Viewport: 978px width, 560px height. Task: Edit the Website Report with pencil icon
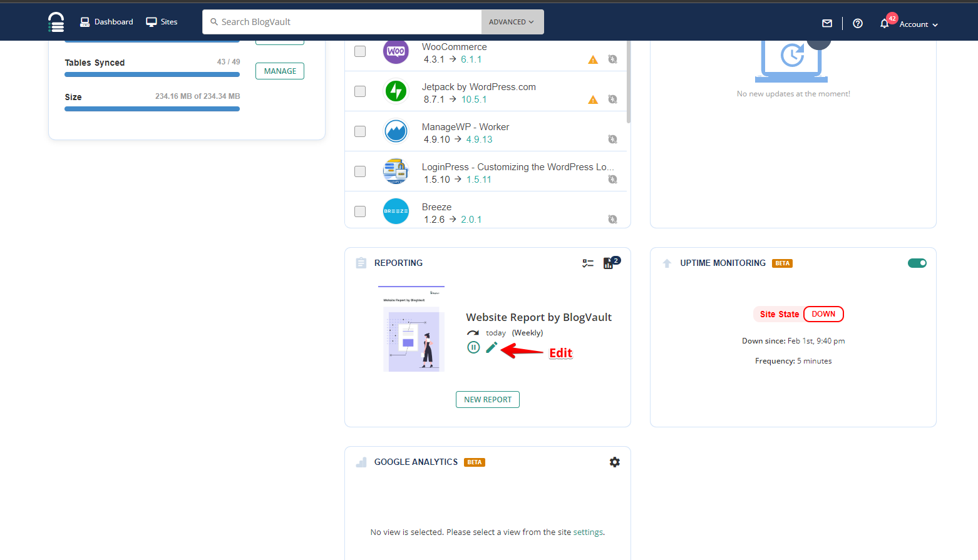492,347
